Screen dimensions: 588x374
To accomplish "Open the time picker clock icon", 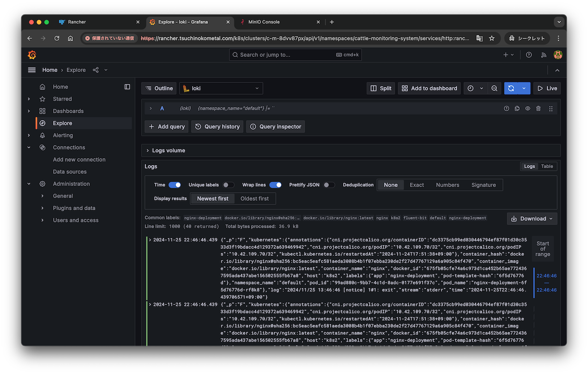I will pos(471,89).
